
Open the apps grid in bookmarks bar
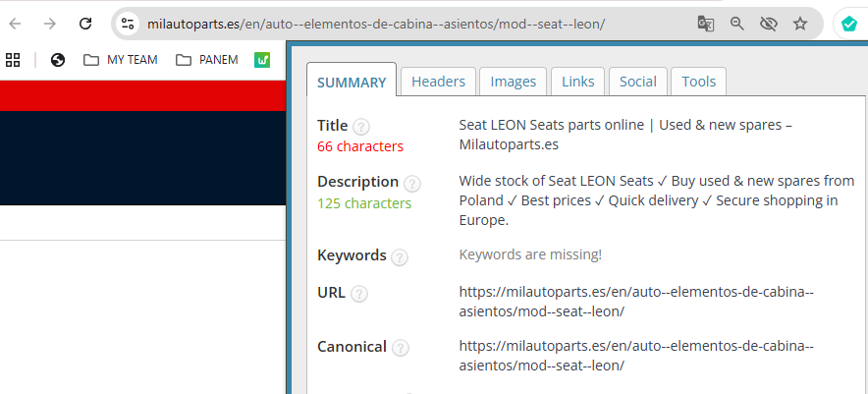pos(13,60)
